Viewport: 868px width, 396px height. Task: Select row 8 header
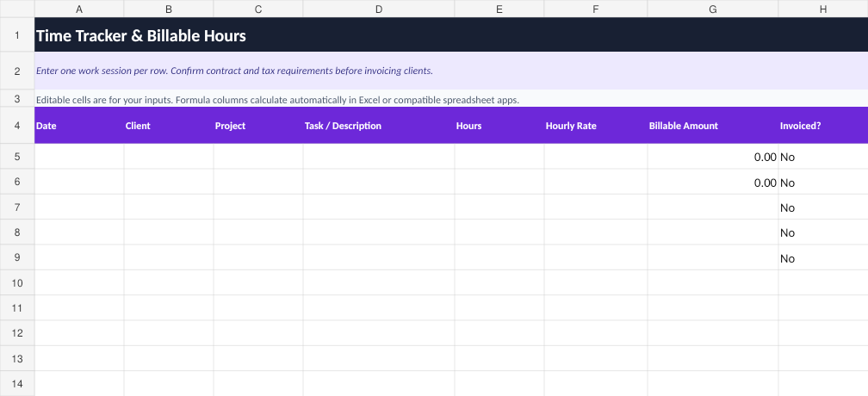click(17, 232)
